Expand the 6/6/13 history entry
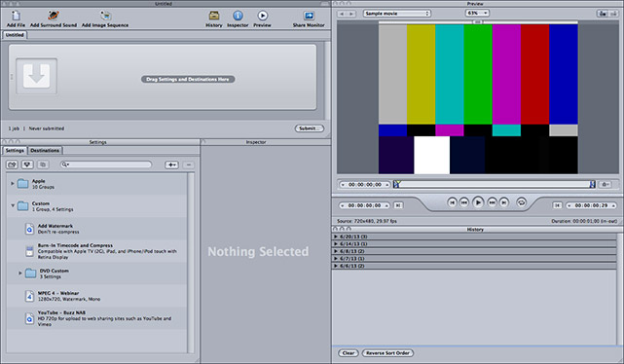Image resolution: width=624 pixels, height=364 pixels. (336, 266)
